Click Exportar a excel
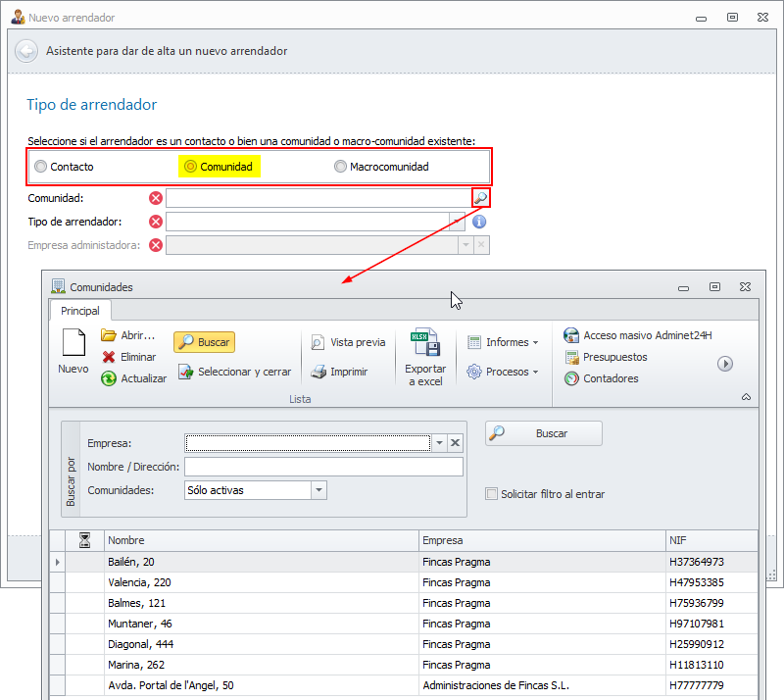Image resolution: width=784 pixels, height=700 pixels. click(425, 357)
